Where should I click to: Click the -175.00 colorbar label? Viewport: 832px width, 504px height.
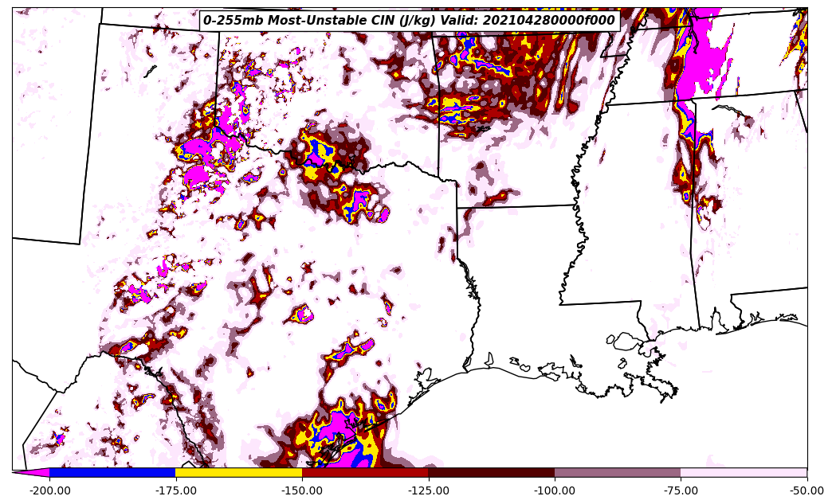pyautogui.click(x=175, y=490)
